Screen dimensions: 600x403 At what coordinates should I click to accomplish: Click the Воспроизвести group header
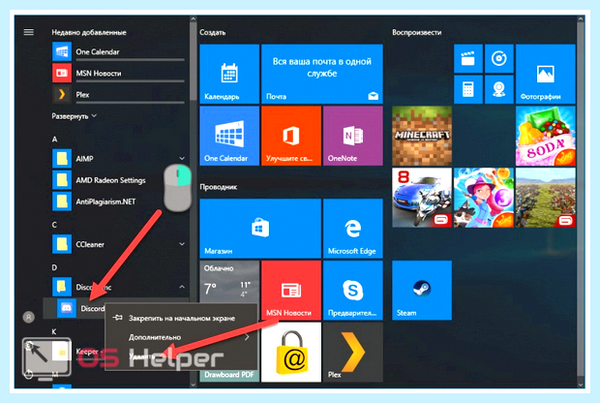417,33
